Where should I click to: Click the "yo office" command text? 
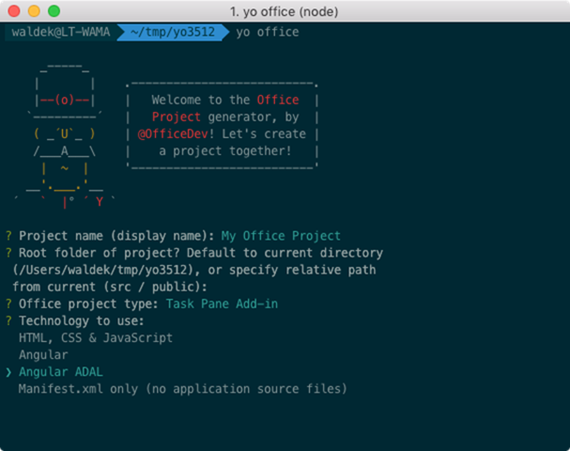(268, 32)
